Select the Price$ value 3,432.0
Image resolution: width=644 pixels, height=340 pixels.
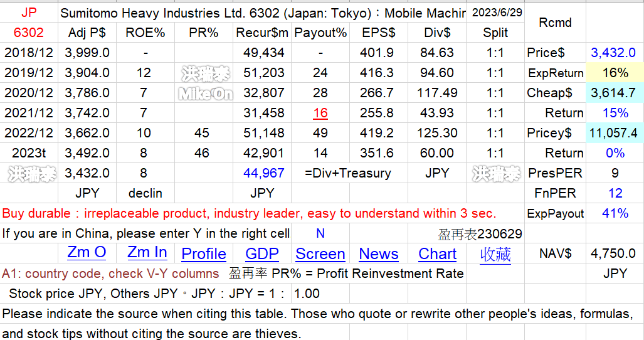point(615,53)
